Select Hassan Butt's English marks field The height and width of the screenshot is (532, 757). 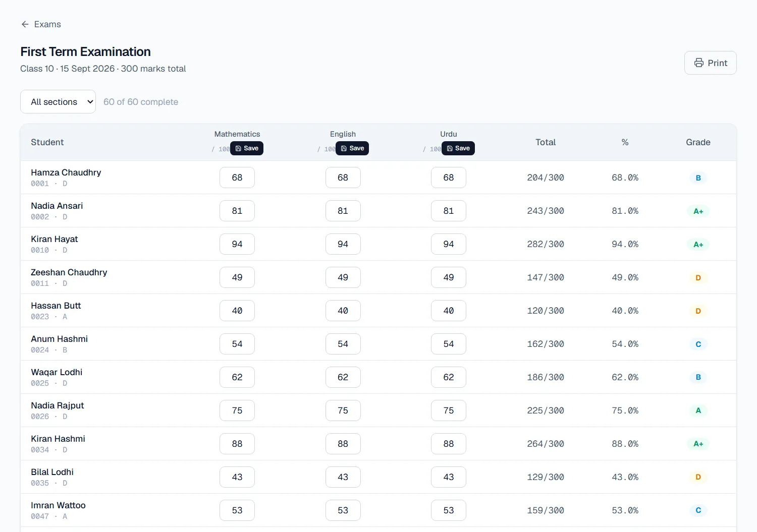343,311
